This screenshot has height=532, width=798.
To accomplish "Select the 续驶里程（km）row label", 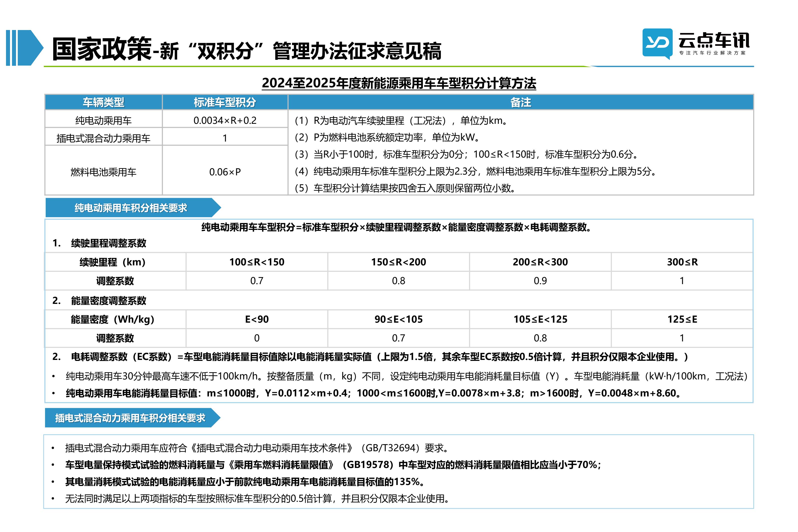I will tap(116, 262).
